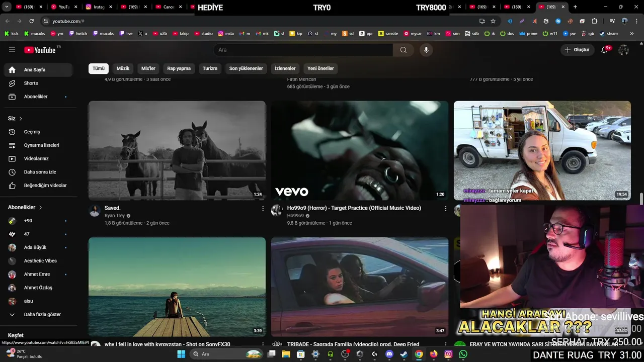Open Ahmet Özdağ channel
644x362 pixels.
click(38, 288)
